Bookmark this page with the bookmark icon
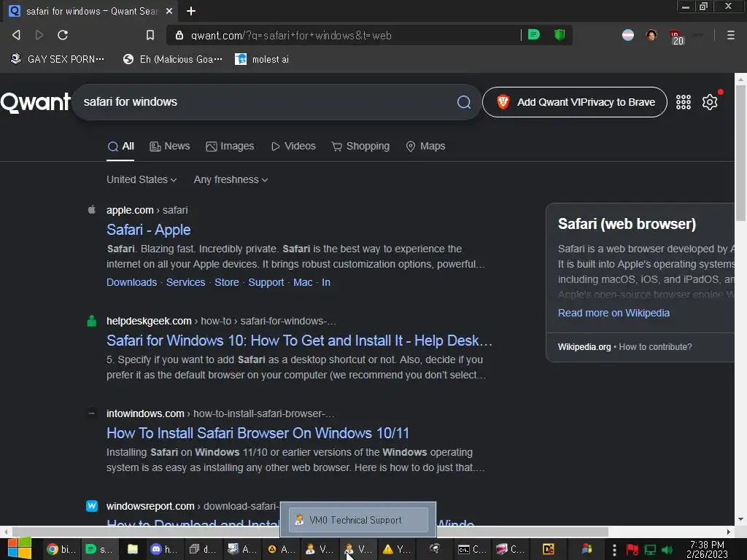The height and width of the screenshot is (560, 747). pyautogui.click(x=150, y=35)
